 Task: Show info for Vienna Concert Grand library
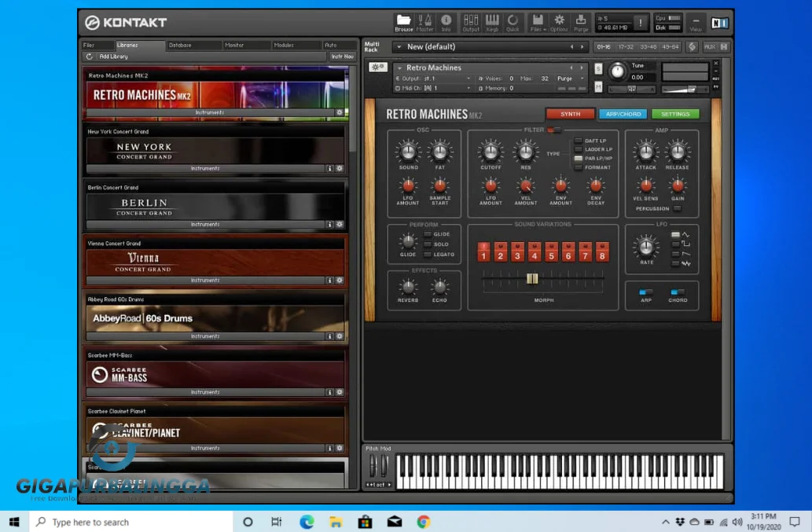tap(329, 280)
